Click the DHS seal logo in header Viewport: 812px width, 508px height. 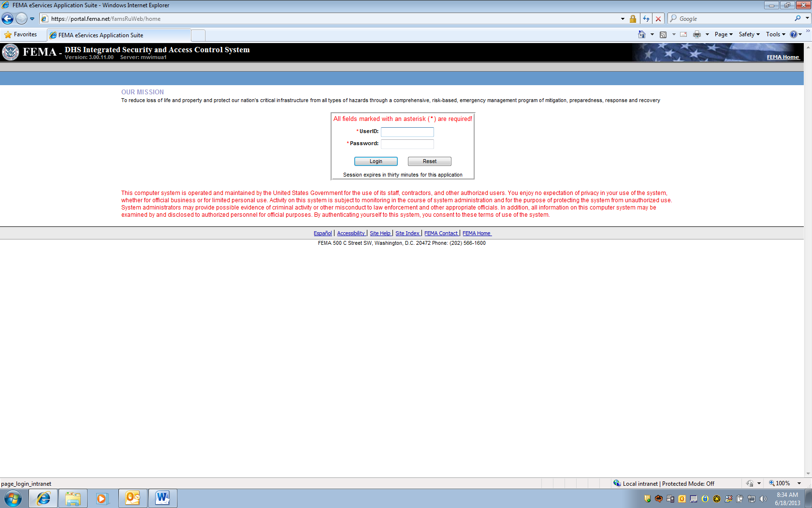(11, 52)
